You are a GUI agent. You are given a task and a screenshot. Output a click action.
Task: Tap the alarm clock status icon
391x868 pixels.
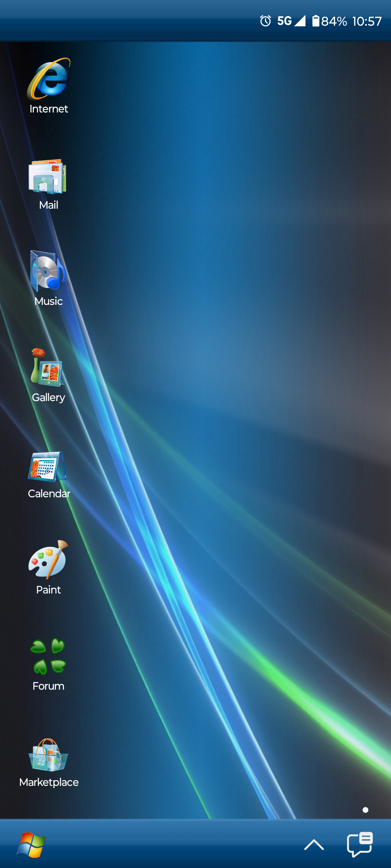(265, 21)
